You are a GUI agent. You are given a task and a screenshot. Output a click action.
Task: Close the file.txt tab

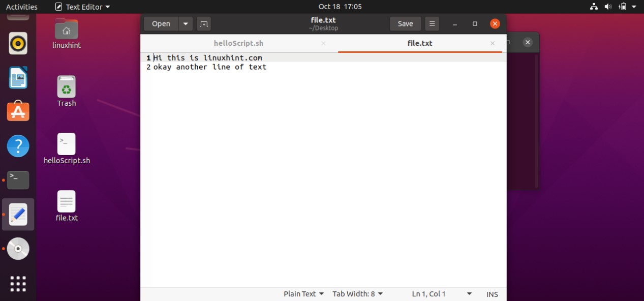click(x=492, y=44)
